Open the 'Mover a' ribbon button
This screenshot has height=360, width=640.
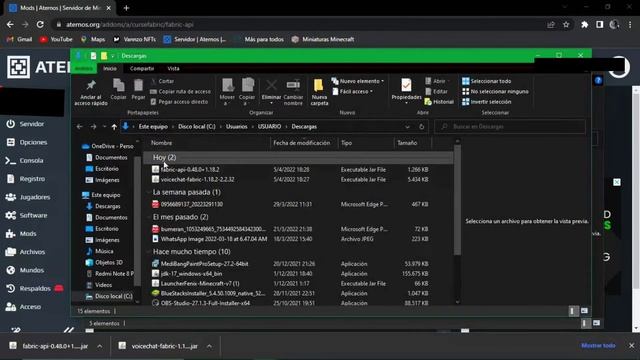[227, 91]
